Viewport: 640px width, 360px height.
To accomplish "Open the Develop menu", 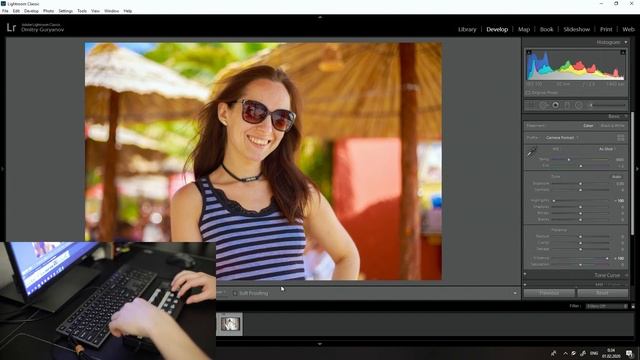I will [x=31, y=11].
